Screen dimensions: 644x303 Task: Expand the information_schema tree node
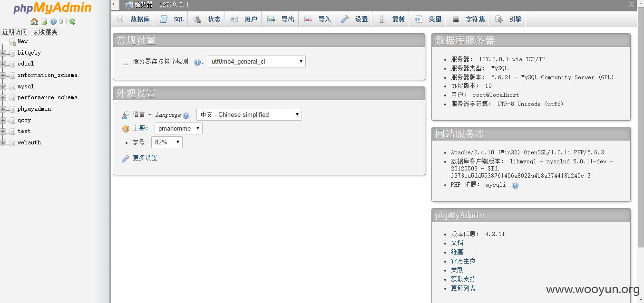3,75
